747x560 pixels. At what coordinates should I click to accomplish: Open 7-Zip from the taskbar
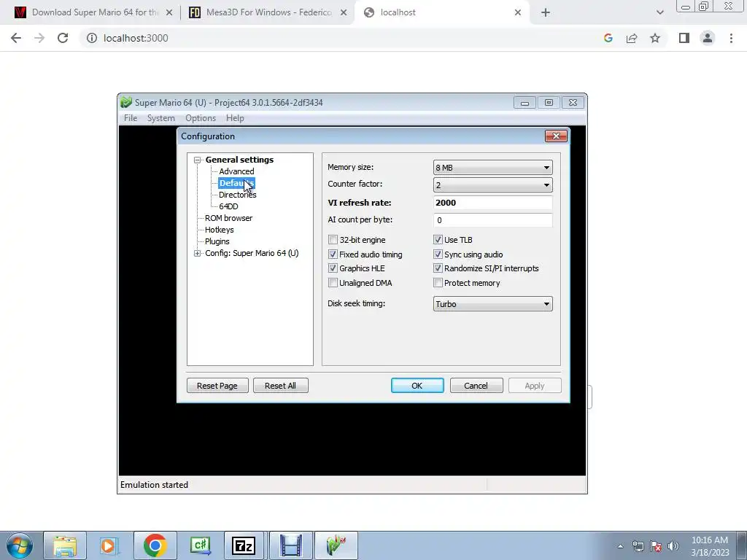point(244,545)
